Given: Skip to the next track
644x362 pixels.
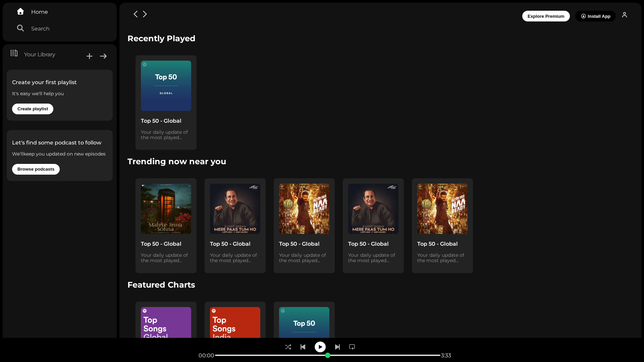Looking at the screenshot, I should (337, 347).
